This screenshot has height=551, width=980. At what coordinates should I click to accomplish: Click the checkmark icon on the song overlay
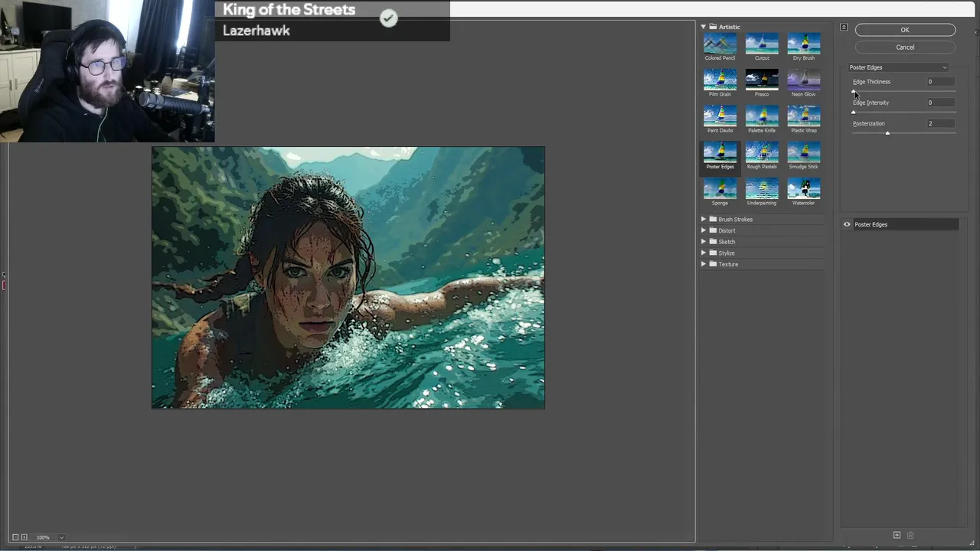pyautogui.click(x=388, y=18)
